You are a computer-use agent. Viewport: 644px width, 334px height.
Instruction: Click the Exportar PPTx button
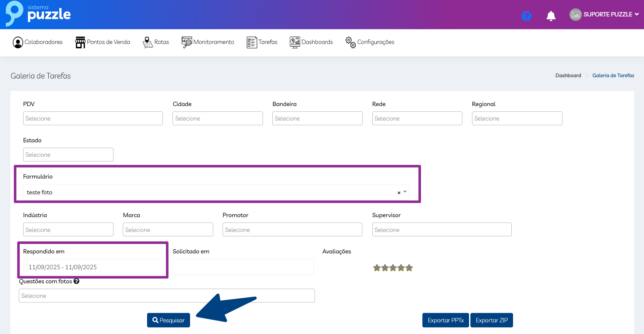coord(446,320)
